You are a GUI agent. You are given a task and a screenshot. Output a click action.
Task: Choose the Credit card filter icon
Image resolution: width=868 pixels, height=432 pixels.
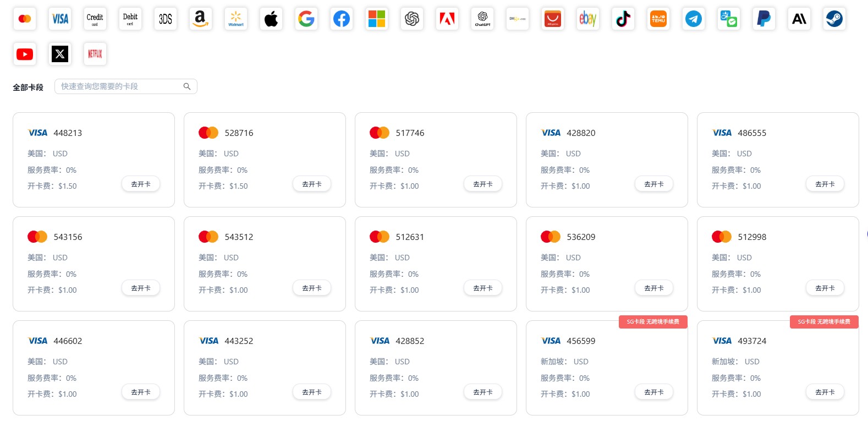[95, 19]
